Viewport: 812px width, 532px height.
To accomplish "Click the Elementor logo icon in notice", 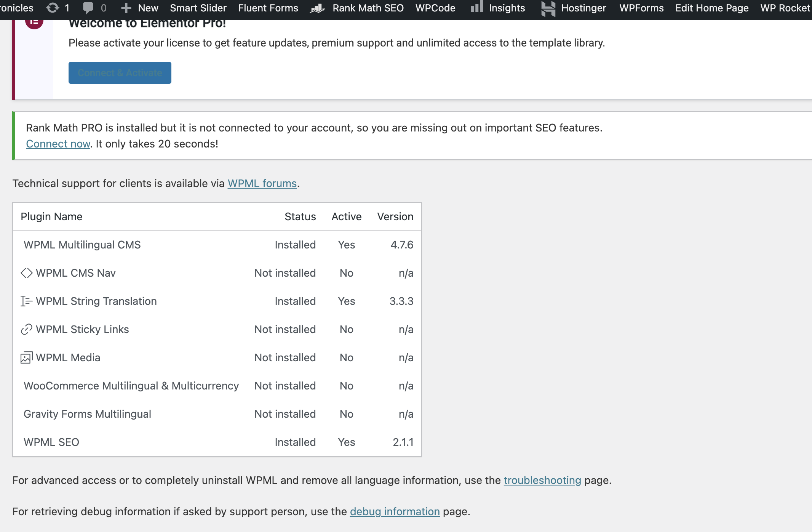I will [34, 23].
